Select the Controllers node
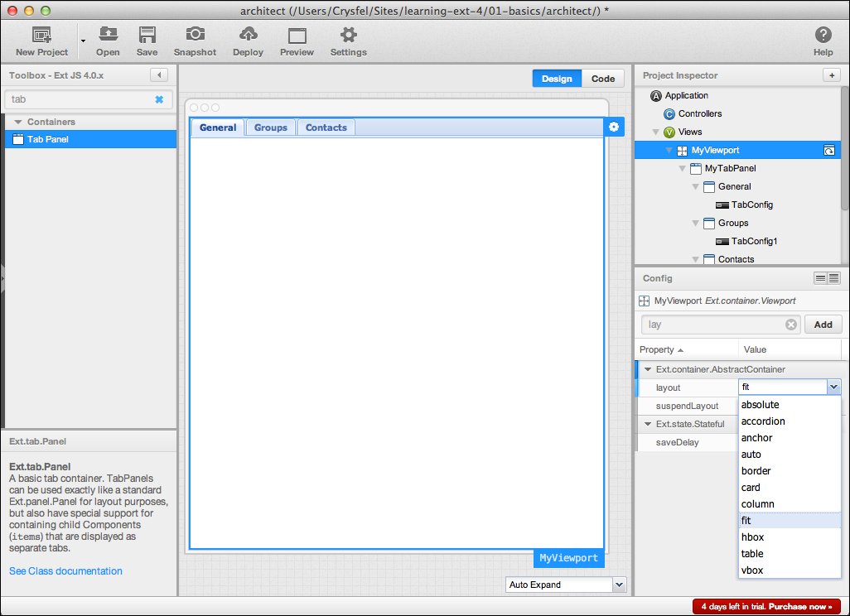Viewport: 850px width, 616px height. point(700,113)
